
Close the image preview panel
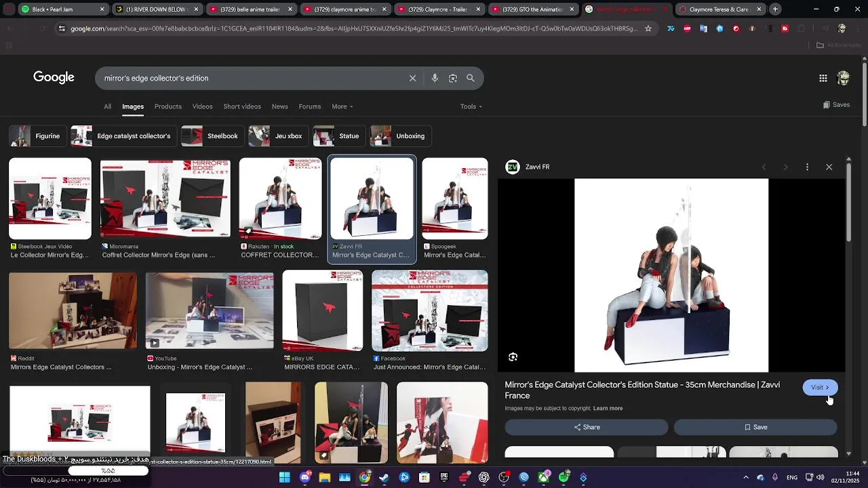[829, 167]
